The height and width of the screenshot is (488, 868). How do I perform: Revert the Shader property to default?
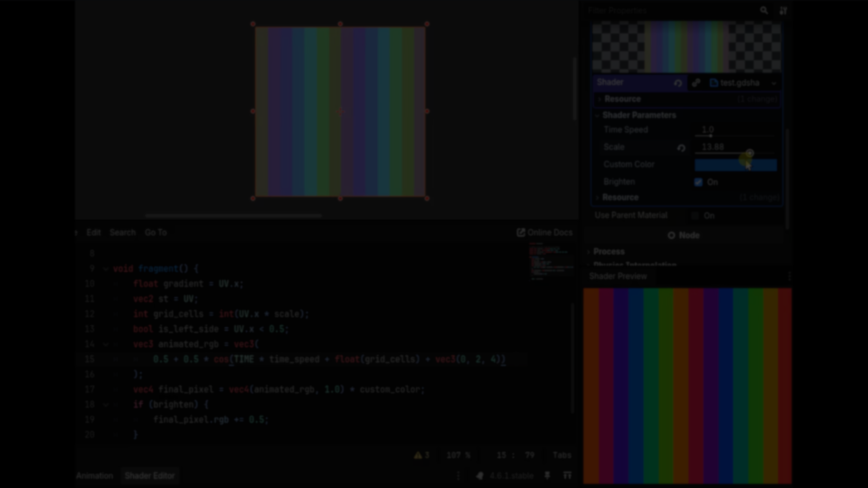[678, 83]
